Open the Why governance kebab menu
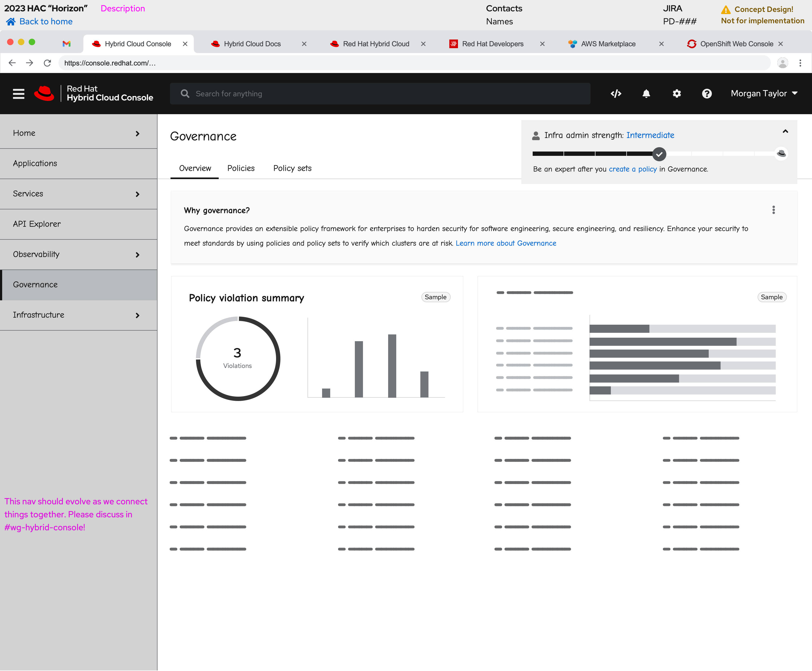 [x=773, y=210]
